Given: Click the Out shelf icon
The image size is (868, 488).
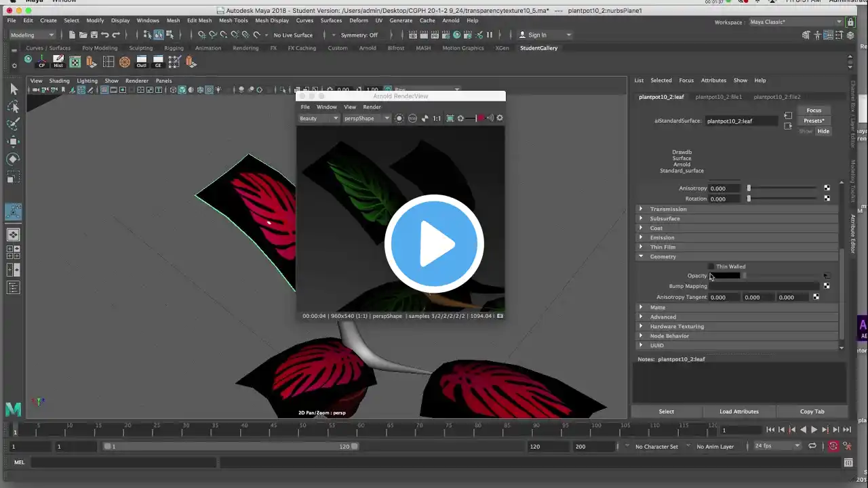Looking at the screenshot, I should 141,62.
